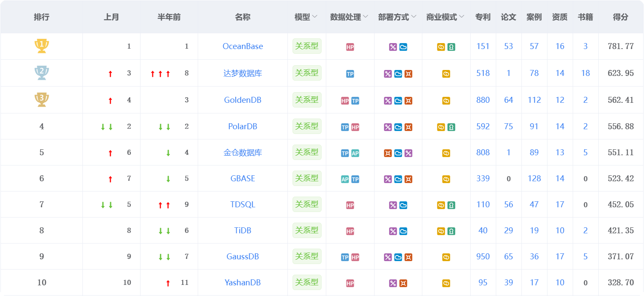The width and height of the screenshot is (644, 296).
Task: Click the AP badge in the 金仓数据库 row
Action: (355, 154)
